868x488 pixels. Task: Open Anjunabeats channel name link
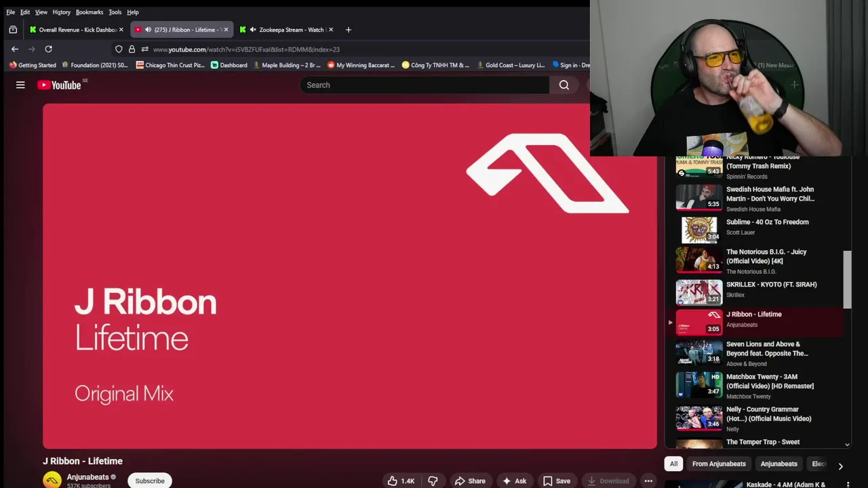coord(87,477)
